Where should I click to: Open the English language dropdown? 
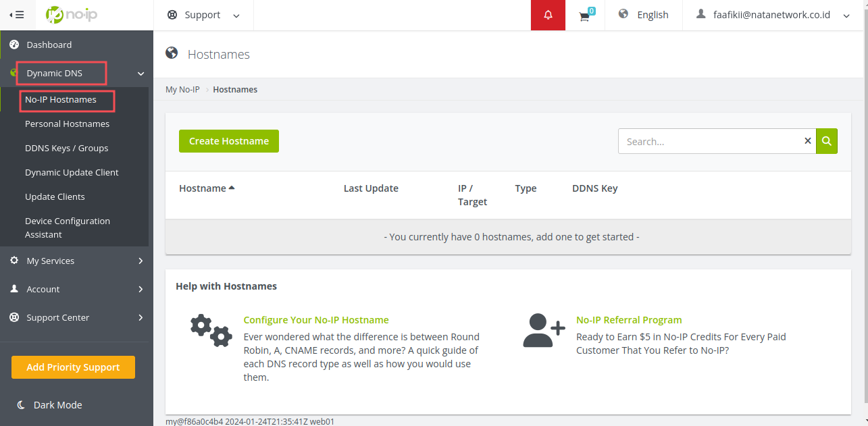coord(644,15)
